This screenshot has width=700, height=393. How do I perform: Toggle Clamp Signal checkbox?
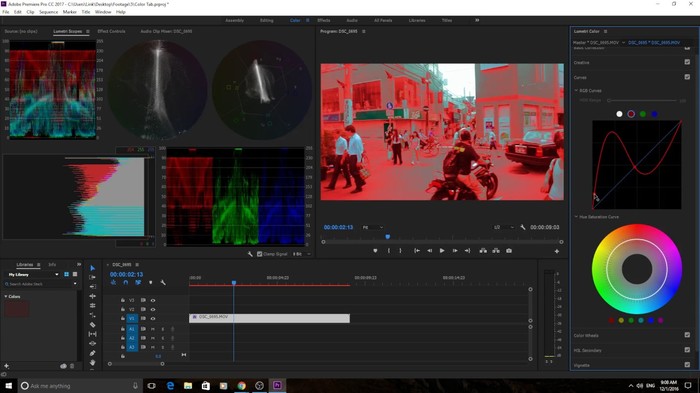[x=259, y=254]
